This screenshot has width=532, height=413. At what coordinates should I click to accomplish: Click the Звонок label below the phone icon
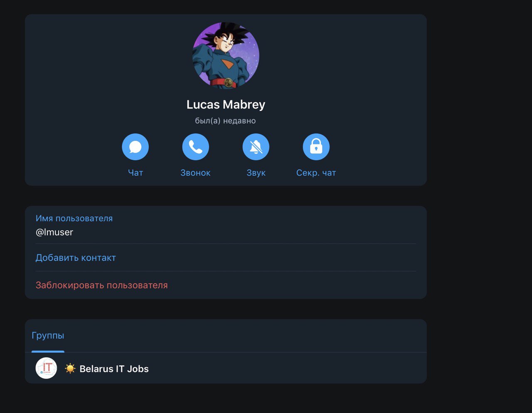click(195, 173)
